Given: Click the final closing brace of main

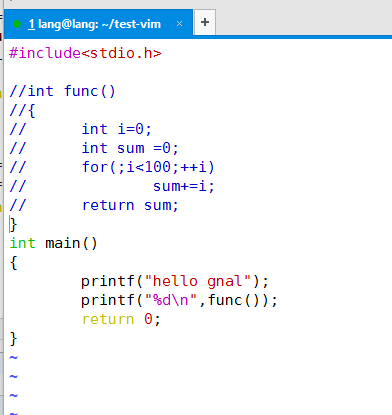Looking at the screenshot, I should pyautogui.click(x=13, y=339).
